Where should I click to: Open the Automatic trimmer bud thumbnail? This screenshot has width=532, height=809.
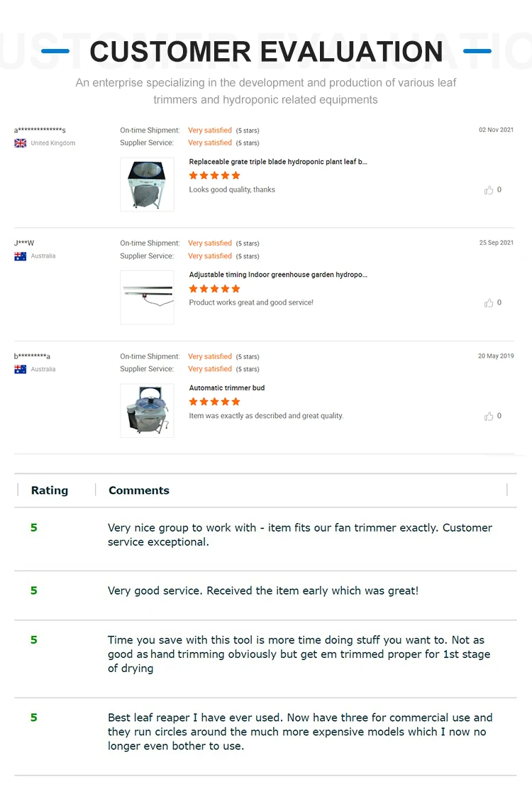[x=147, y=411]
